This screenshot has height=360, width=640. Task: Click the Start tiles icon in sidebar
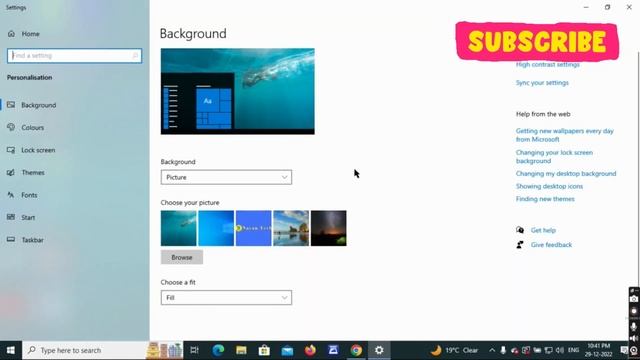pyautogui.click(x=11, y=217)
